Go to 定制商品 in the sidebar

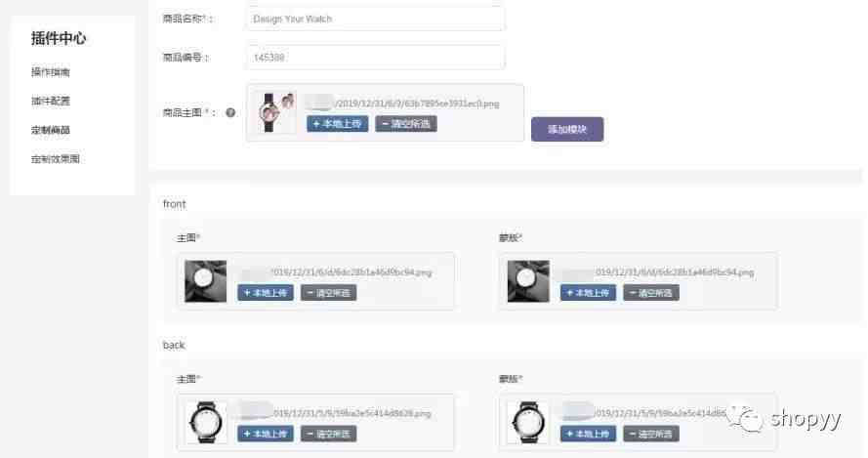click(51, 130)
